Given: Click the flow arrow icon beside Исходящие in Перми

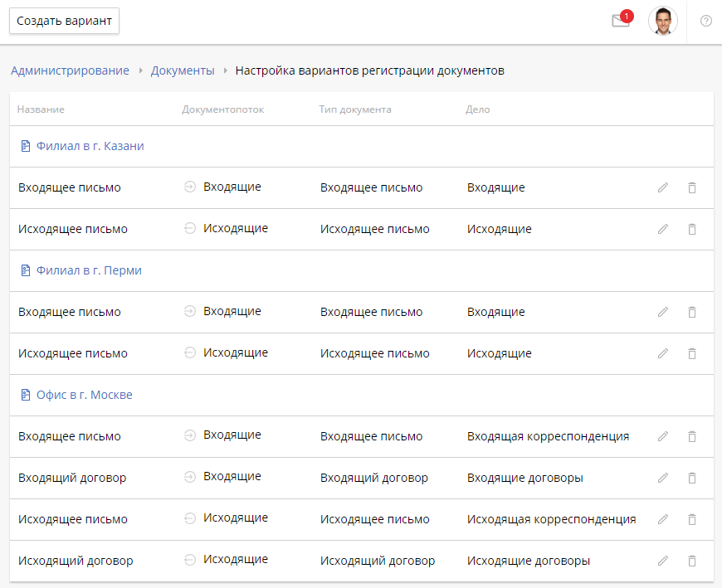Looking at the screenshot, I should (189, 352).
